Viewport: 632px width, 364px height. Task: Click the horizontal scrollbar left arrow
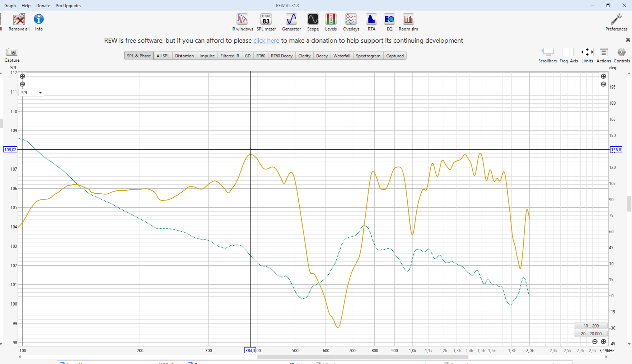point(20,357)
